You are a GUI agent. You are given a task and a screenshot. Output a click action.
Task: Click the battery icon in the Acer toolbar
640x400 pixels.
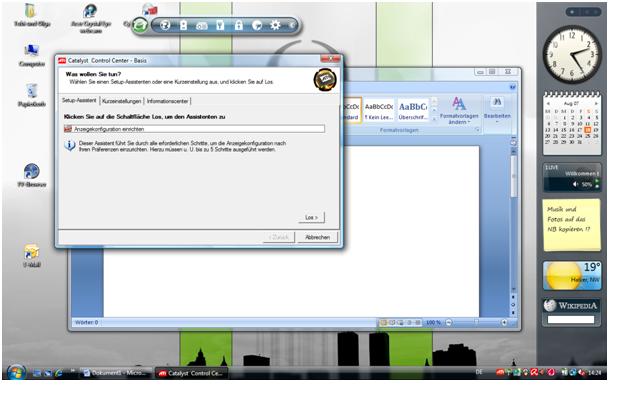(183, 25)
